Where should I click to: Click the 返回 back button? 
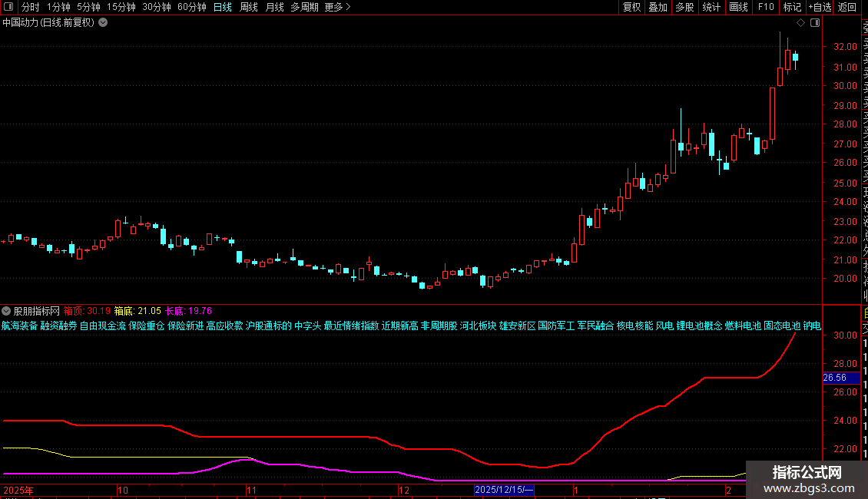click(847, 7)
